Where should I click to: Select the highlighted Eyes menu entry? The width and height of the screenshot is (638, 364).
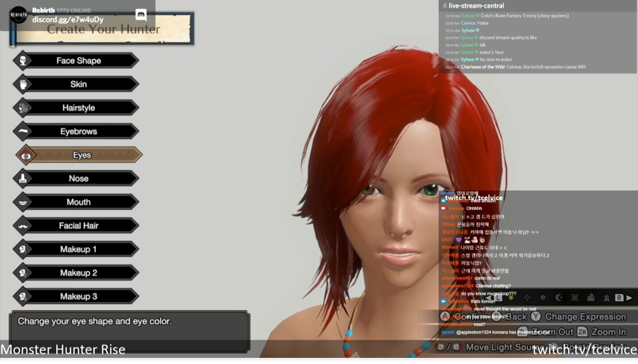79,155
